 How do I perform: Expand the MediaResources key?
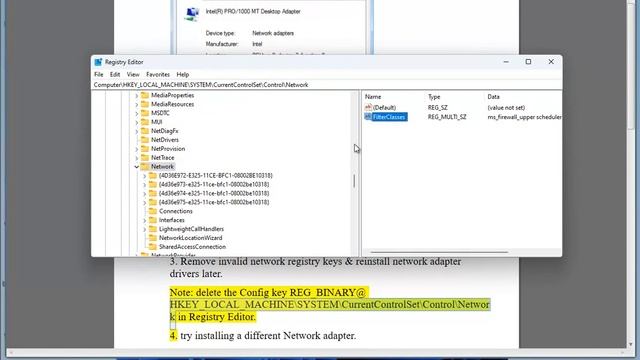[137, 104]
